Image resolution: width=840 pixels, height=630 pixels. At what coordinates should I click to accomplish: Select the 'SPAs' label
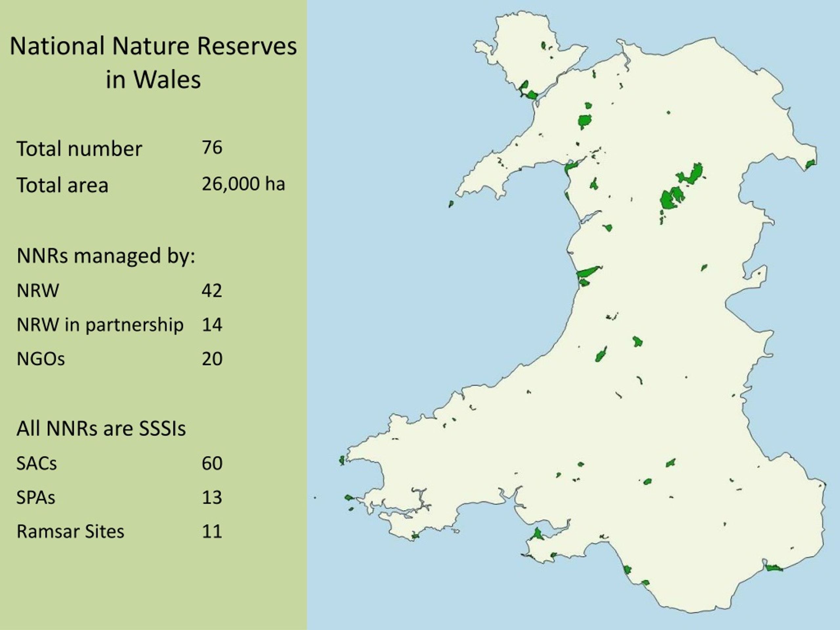click(36, 498)
